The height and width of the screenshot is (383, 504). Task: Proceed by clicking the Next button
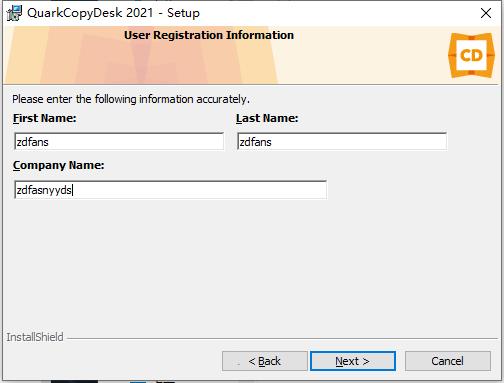353,361
